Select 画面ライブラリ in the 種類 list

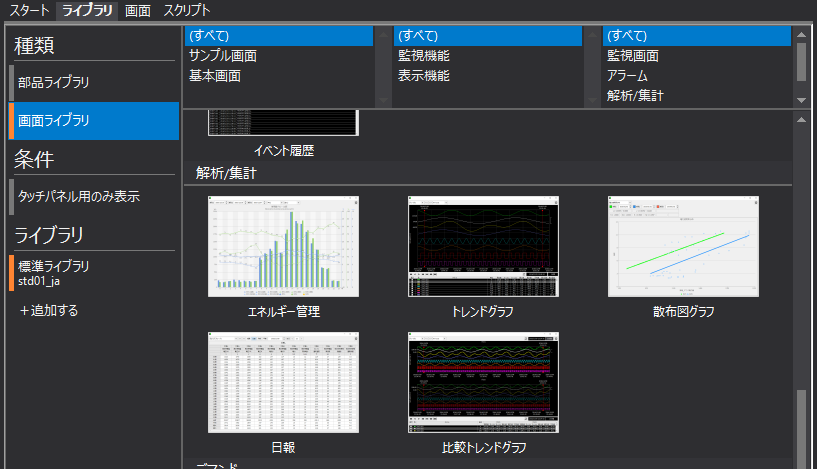pyautogui.click(x=94, y=121)
